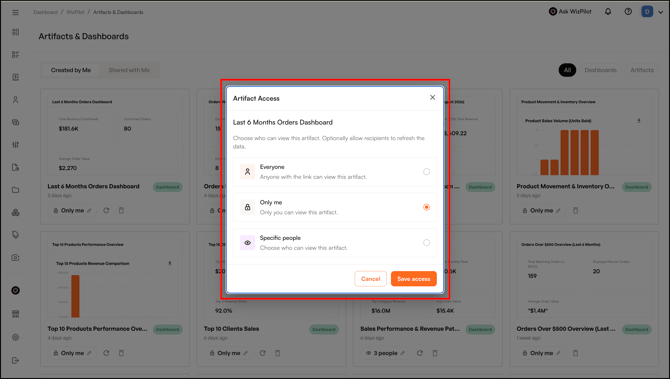Viewport: 670px width, 379px height.
Task: Select the Specific people radio button
Action: point(426,243)
